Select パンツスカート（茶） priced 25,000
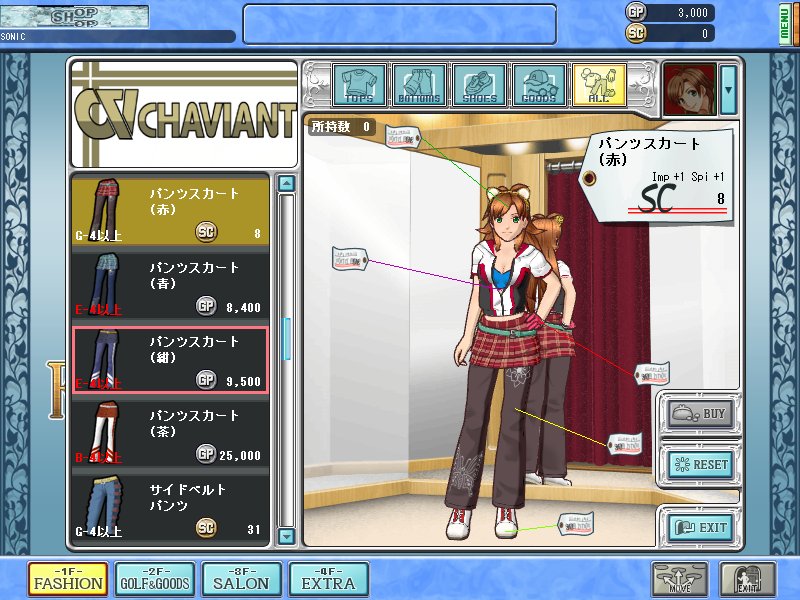Screen dimensions: 800x600 170,433
